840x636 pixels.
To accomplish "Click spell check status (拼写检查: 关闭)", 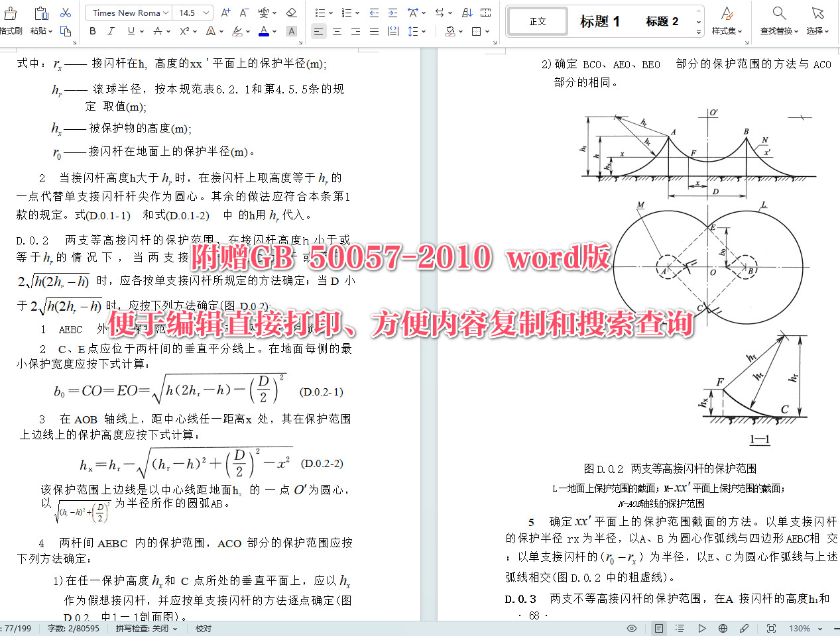I will pos(143,629).
